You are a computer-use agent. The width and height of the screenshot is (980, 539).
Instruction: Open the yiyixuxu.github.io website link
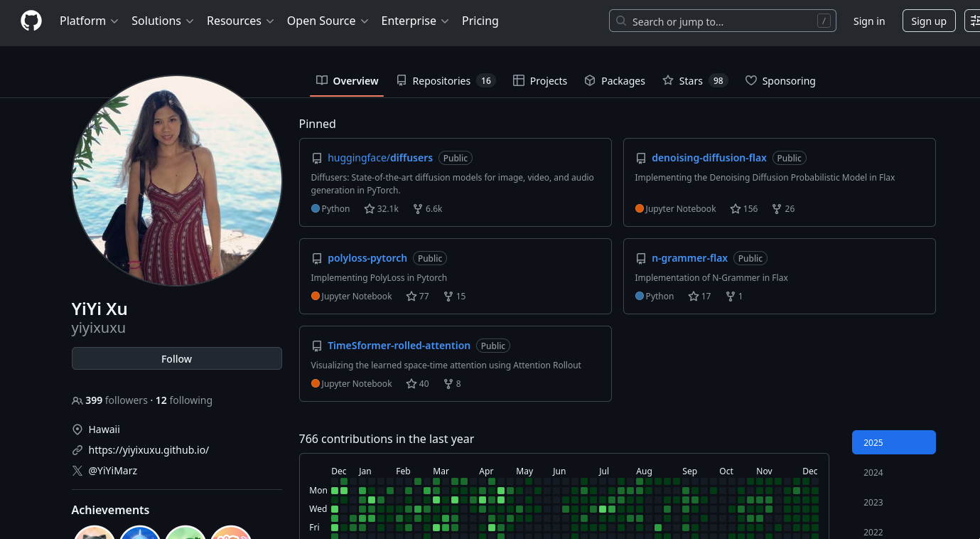point(149,450)
